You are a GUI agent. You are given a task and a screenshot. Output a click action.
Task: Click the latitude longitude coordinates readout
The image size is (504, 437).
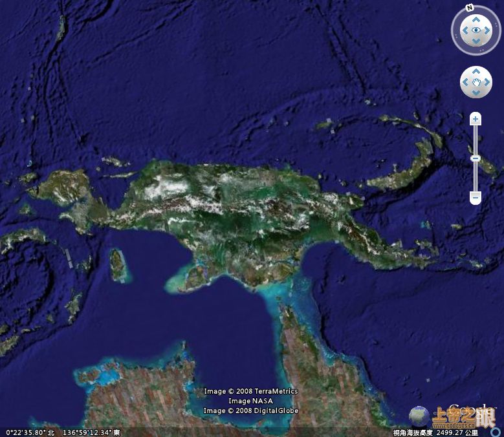[62, 432]
